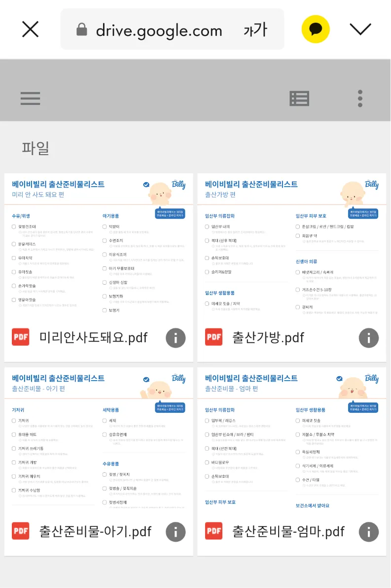Tap the padlock icon in the address bar
Image resolution: width=391 pixels, height=588 pixels.
click(81, 30)
